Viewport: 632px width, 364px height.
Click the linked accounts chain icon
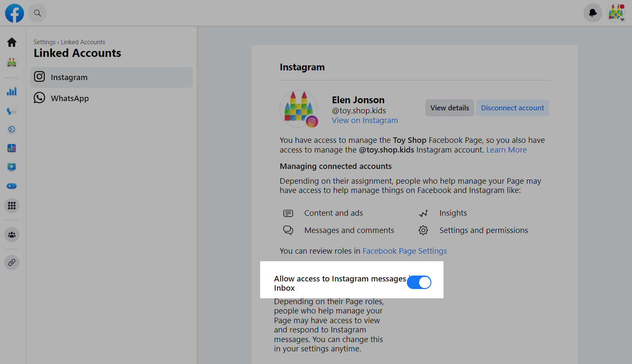(12, 262)
